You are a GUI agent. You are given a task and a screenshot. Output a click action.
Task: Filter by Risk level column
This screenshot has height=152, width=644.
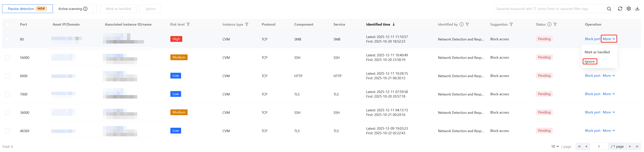point(188,24)
